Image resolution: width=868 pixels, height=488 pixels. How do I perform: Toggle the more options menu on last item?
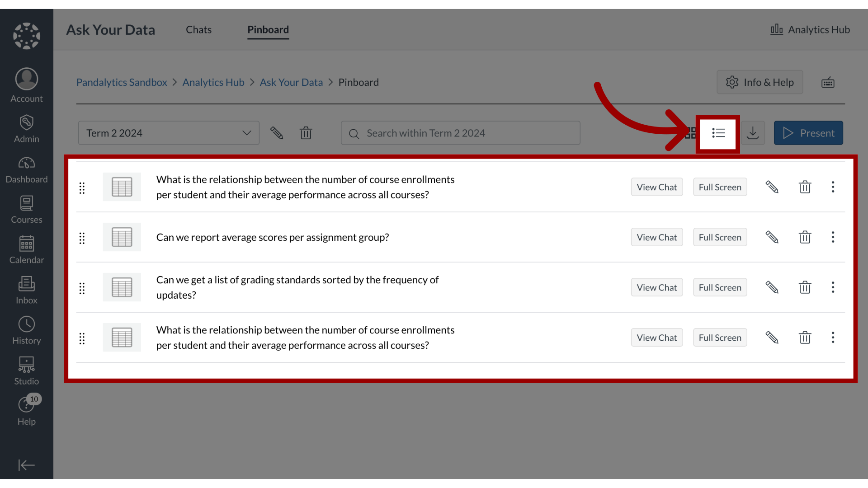[832, 337]
